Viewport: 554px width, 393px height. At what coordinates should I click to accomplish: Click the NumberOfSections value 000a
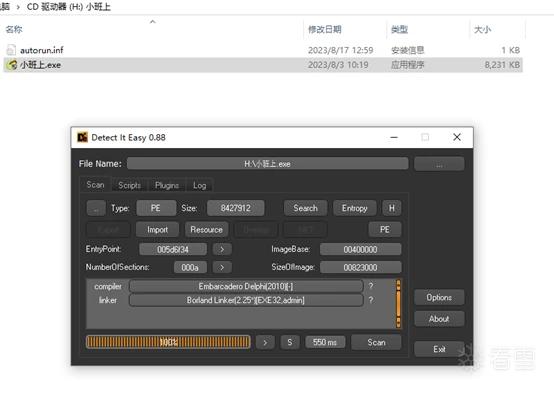190,268
